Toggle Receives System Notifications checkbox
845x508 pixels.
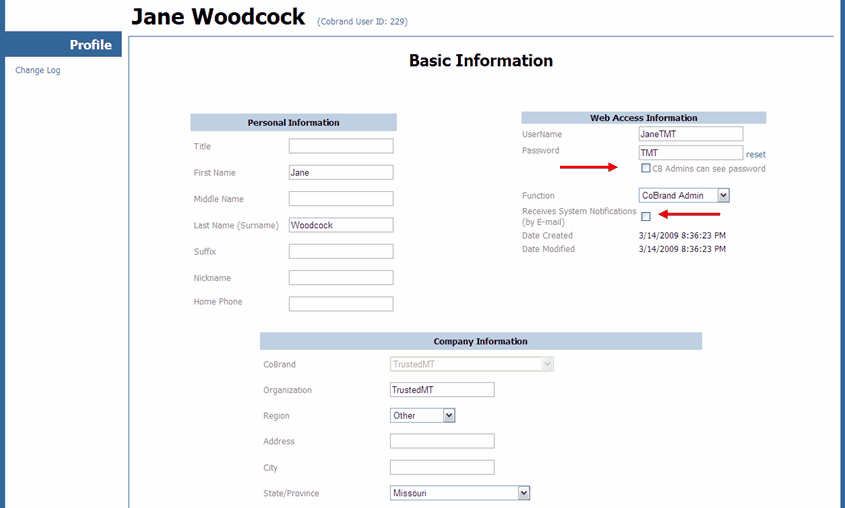[x=646, y=216]
